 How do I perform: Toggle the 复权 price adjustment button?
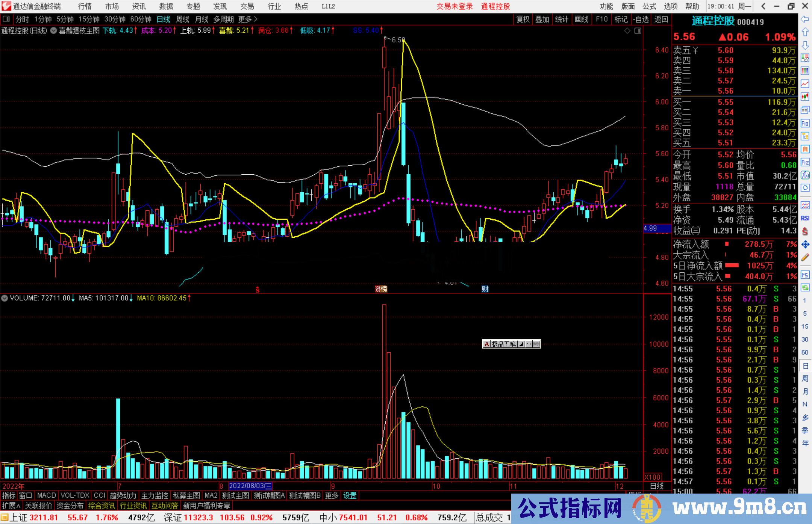tap(523, 19)
